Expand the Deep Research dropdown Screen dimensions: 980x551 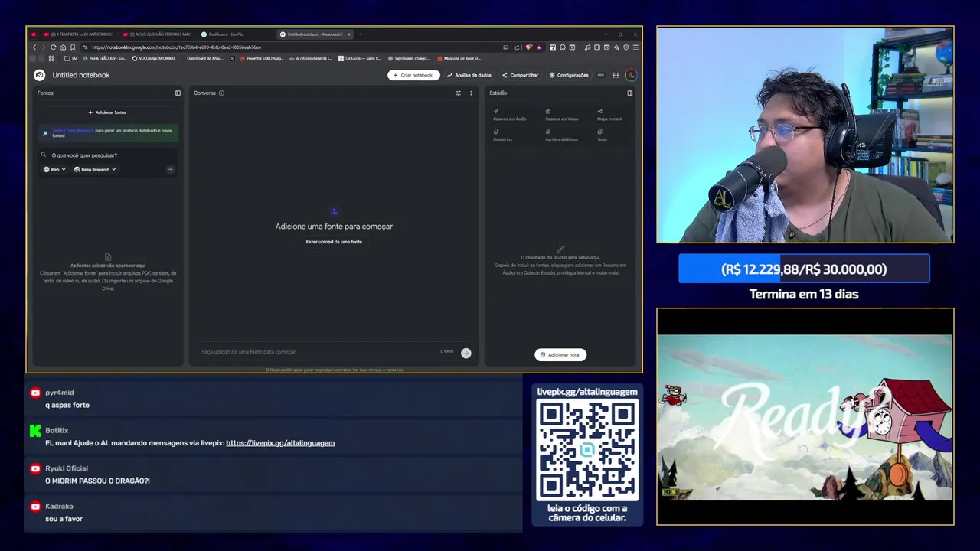pyautogui.click(x=95, y=169)
